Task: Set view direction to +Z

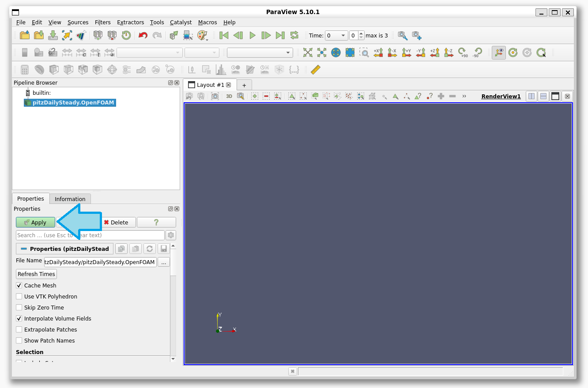Action: point(435,52)
